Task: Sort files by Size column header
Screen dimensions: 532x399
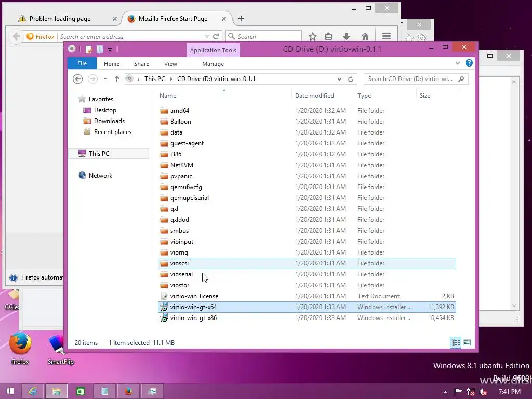Action: tap(437, 96)
